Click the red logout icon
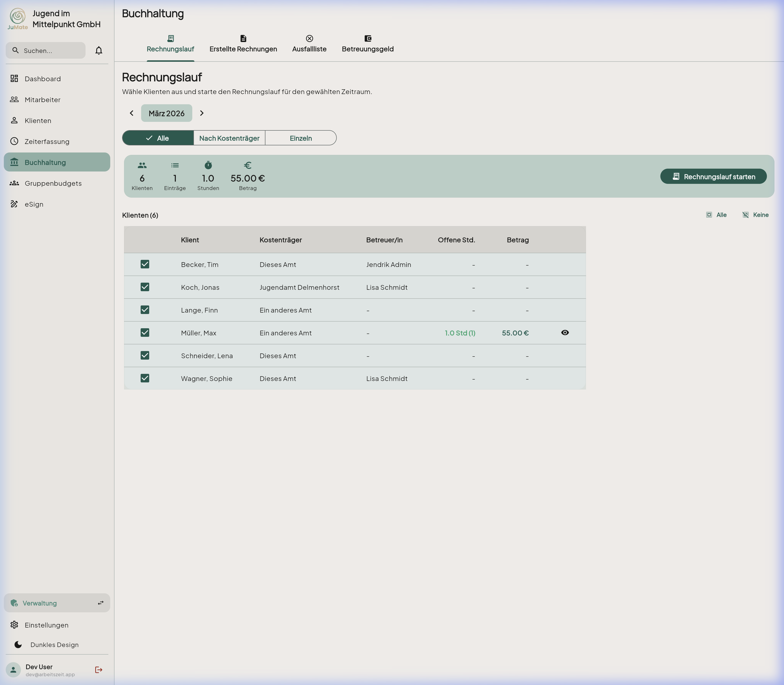 pyautogui.click(x=99, y=670)
